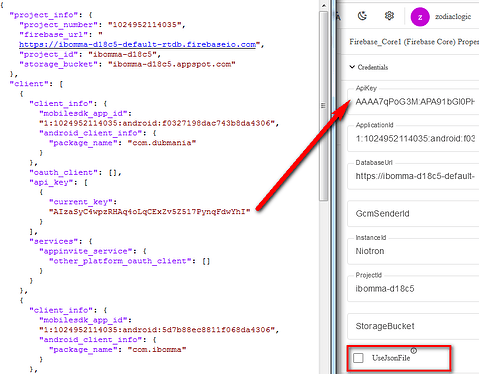Viewport: 479px width, 374px height.
Task: Click the "com.dubmania" package name value
Action: tap(161, 143)
